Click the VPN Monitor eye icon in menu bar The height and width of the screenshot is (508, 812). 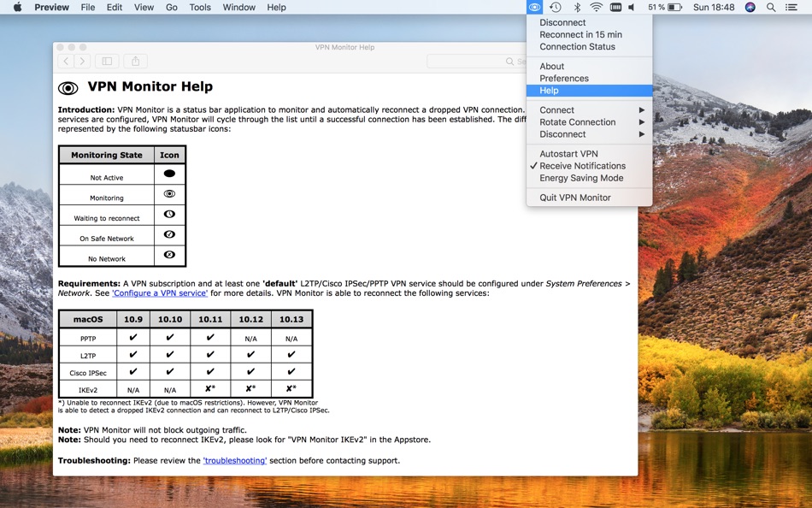[x=534, y=7]
